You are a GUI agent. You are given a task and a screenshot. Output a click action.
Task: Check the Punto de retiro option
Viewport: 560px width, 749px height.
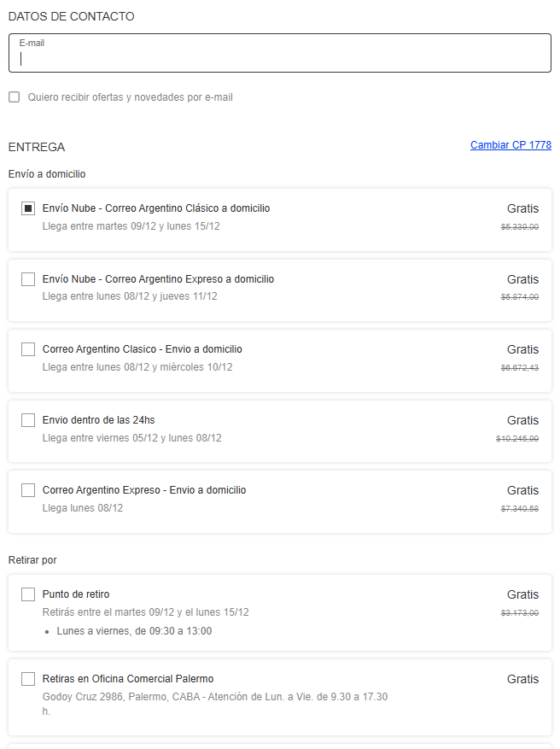tap(28, 594)
